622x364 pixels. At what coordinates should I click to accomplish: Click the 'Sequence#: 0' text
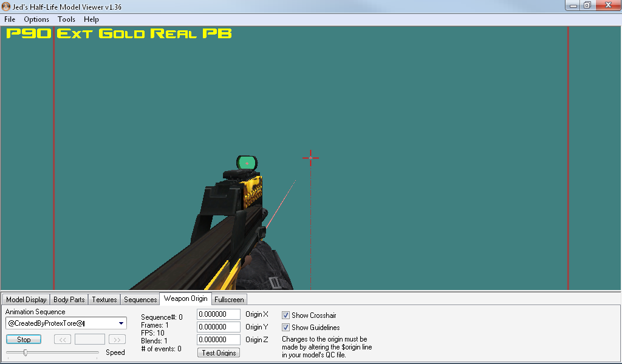pyautogui.click(x=162, y=317)
